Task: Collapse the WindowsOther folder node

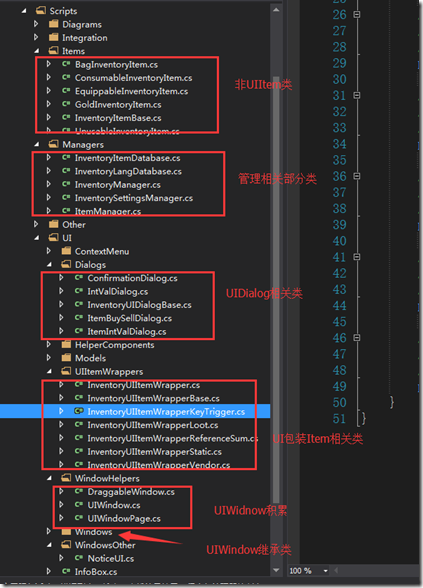Action: pyautogui.click(x=50, y=545)
